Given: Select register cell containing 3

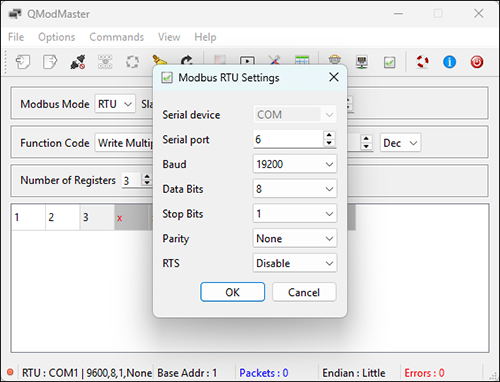Looking at the screenshot, I should (97, 217).
